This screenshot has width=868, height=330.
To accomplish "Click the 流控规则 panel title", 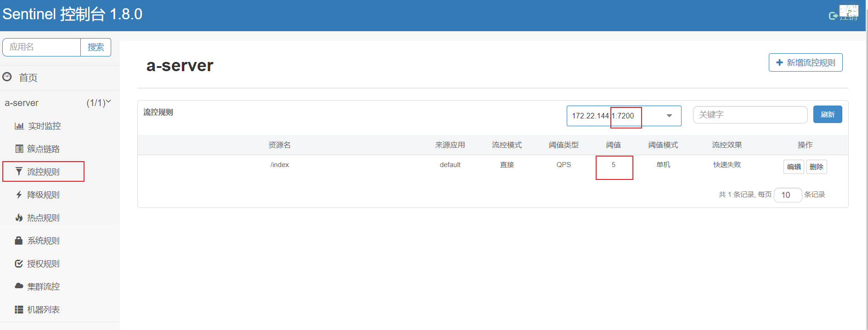I will click(158, 112).
